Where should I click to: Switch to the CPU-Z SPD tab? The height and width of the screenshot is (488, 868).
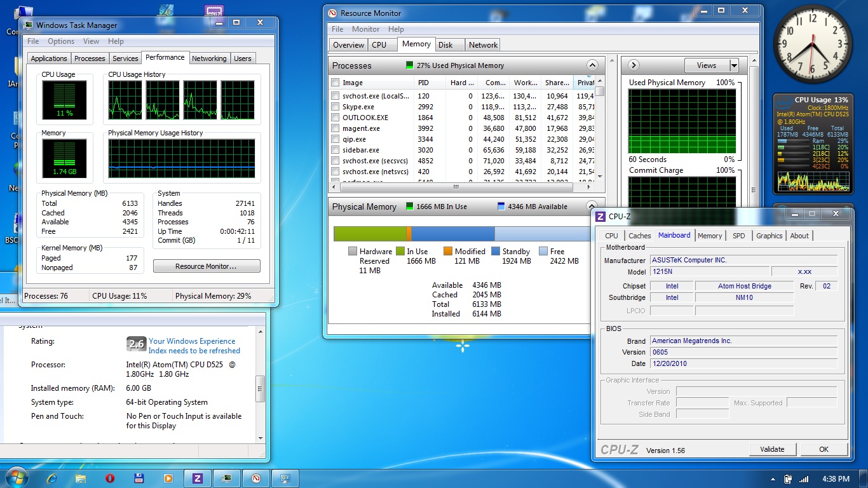[738, 236]
